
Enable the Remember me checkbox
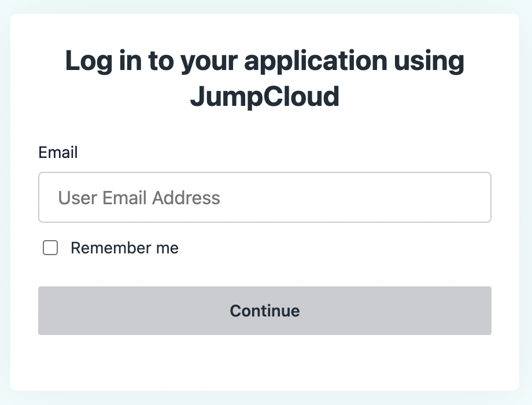[51, 248]
